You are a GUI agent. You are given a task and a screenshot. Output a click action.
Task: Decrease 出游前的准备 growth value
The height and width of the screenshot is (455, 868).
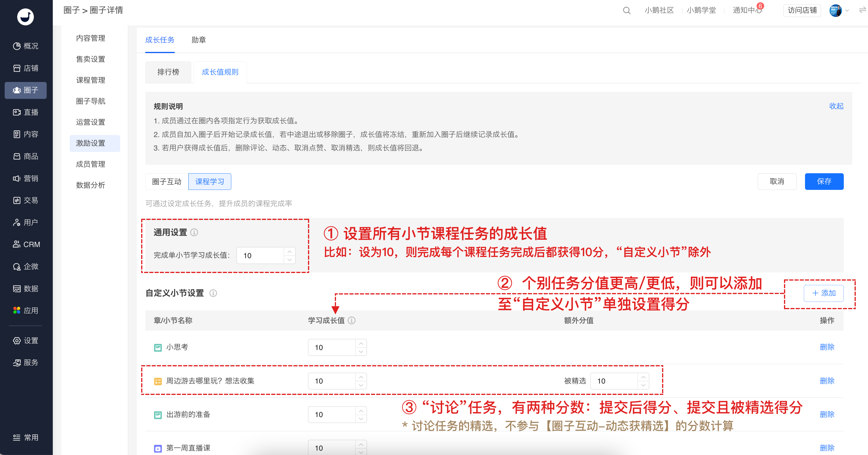point(361,419)
